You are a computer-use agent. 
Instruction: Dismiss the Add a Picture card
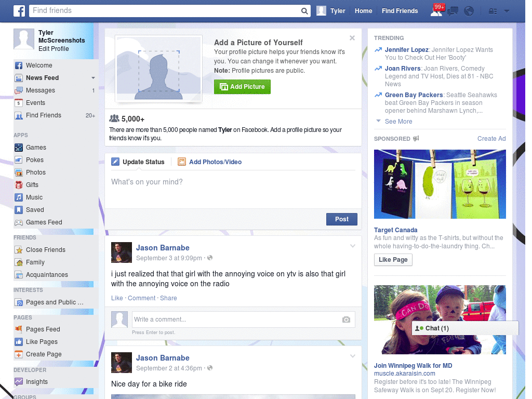coord(352,38)
